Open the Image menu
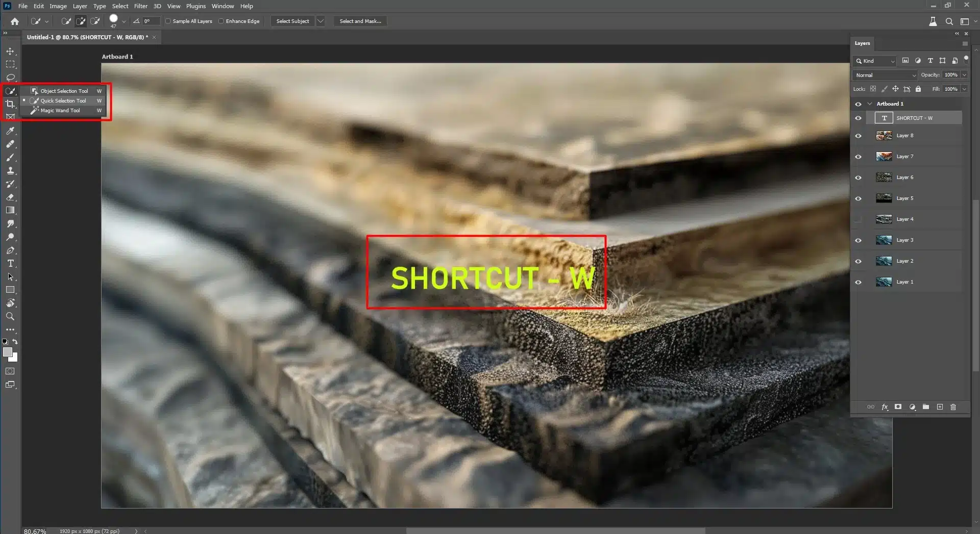Image resolution: width=980 pixels, height=534 pixels. [58, 6]
